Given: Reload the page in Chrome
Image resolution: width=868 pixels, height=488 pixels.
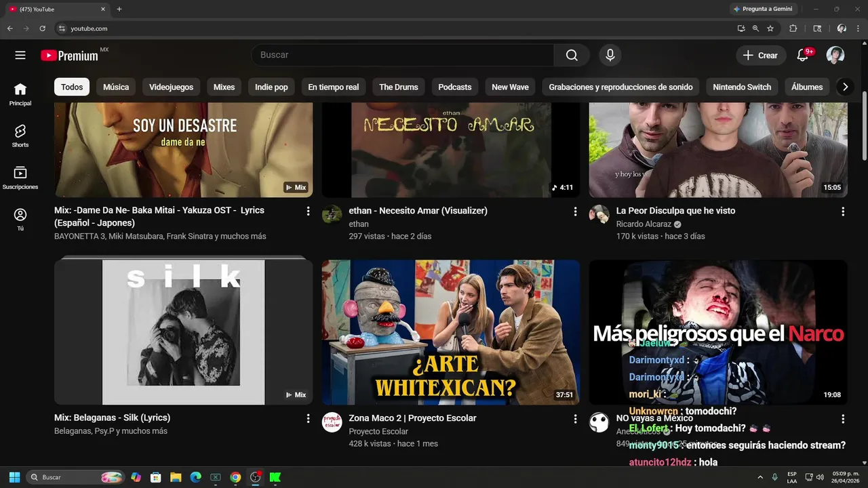Looking at the screenshot, I should [x=42, y=28].
